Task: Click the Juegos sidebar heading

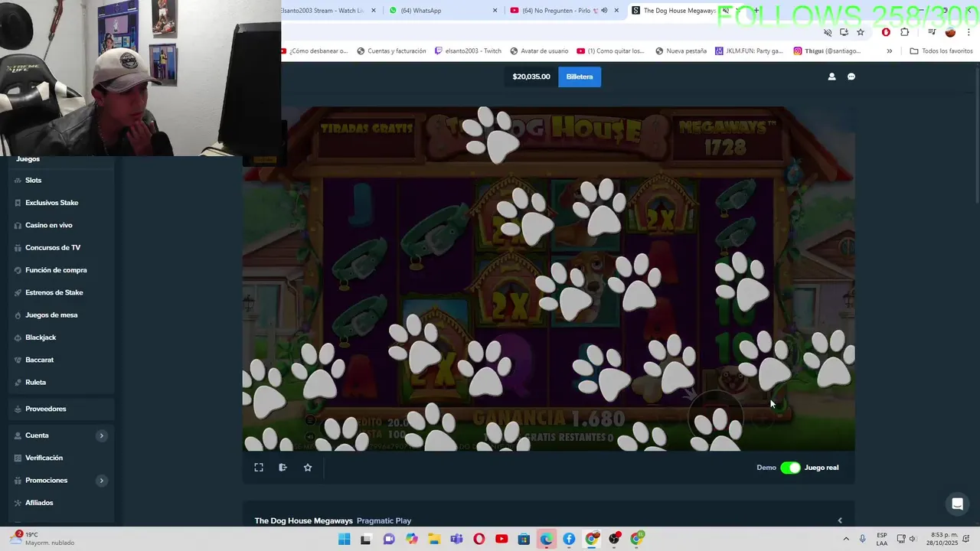Action: coord(28,159)
